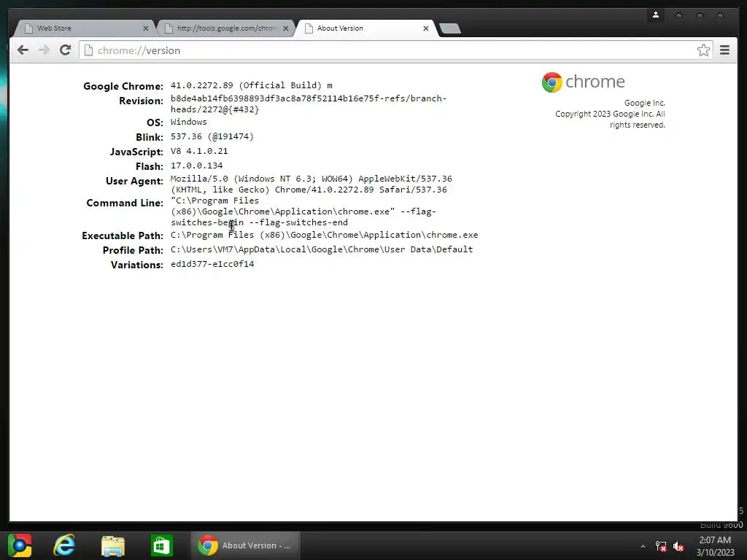Click the About Version Chrome taskbar button

click(245, 545)
